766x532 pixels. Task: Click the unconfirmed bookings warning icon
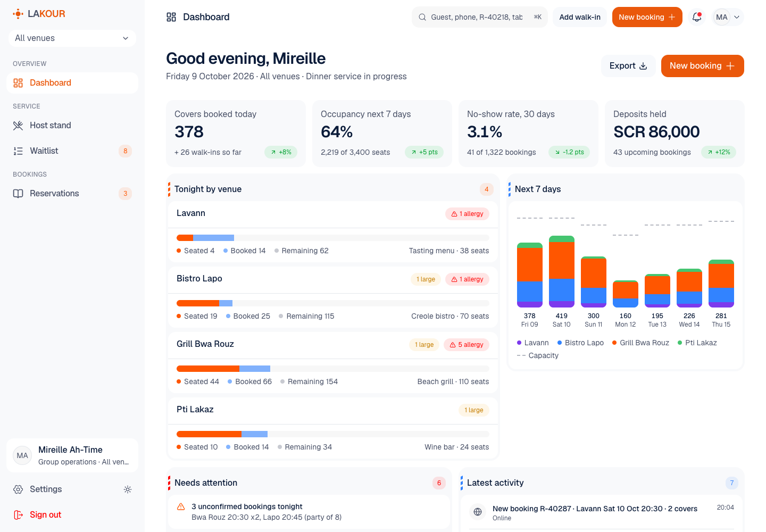[181, 507]
